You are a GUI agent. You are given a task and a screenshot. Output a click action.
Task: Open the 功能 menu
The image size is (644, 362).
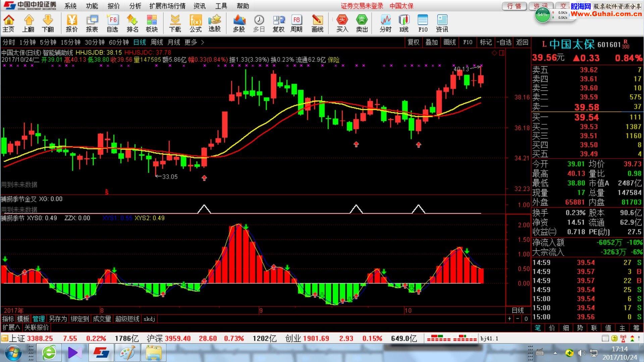point(92,6)
